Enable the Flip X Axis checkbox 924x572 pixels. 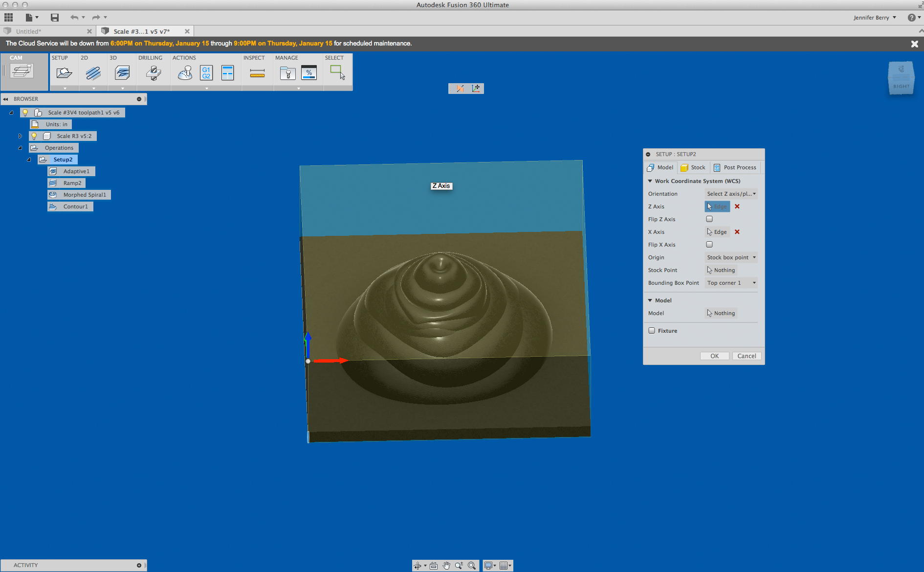709,244
